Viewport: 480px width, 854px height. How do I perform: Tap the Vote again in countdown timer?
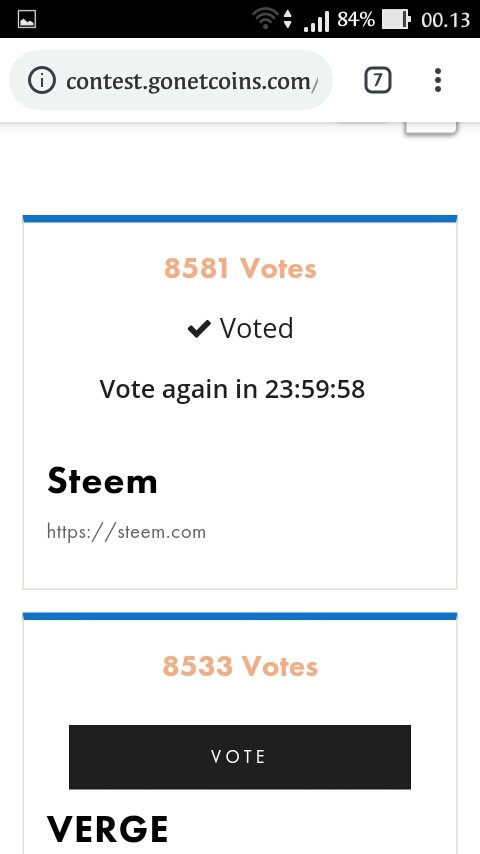tap(232, 389)
